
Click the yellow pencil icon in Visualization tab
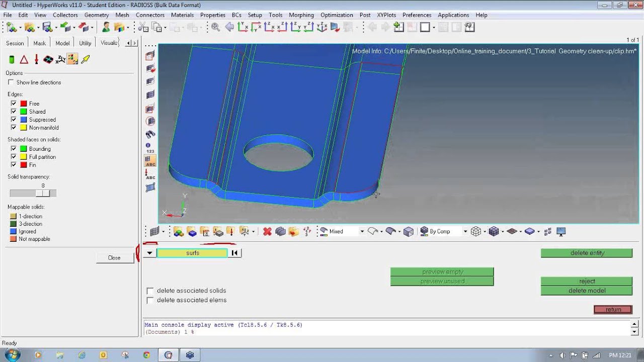pos(85,59)
